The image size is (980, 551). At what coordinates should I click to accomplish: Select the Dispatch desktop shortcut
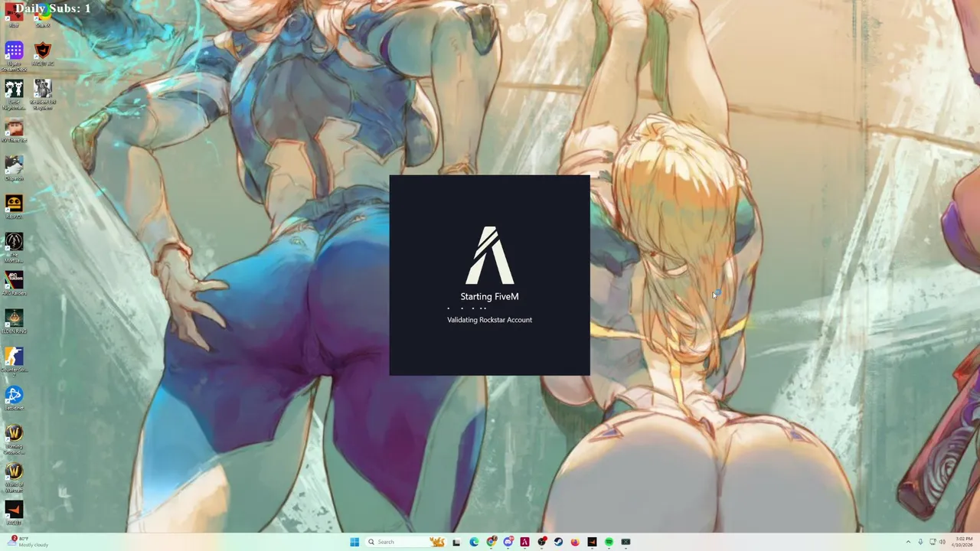tap(14, 168)
